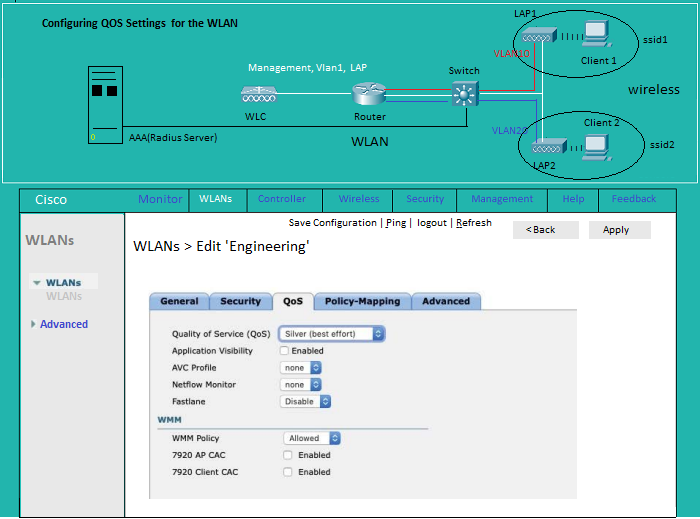Open the Quality of Service dropdown
700x519 pixels.
click(332, 334)
